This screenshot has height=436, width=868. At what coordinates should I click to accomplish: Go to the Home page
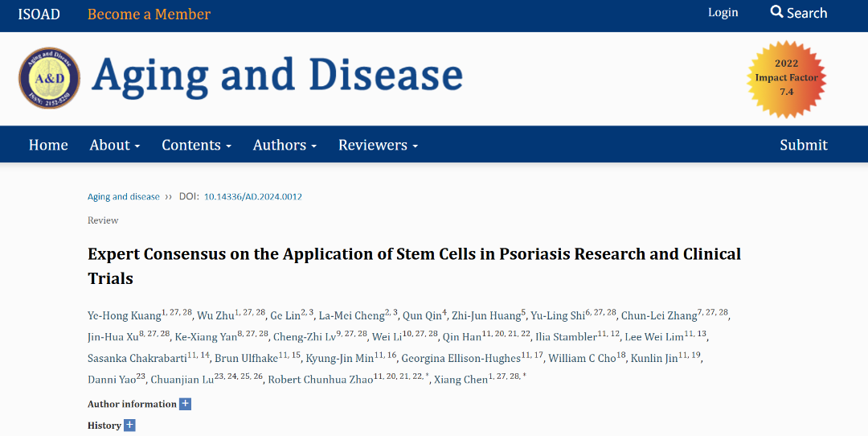point(48,145)
